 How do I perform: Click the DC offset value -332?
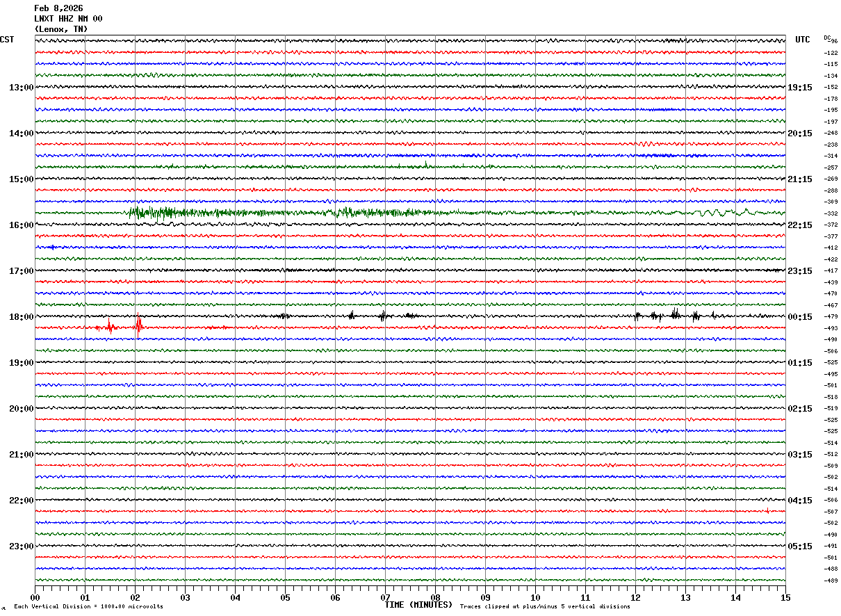pos(831,213)
